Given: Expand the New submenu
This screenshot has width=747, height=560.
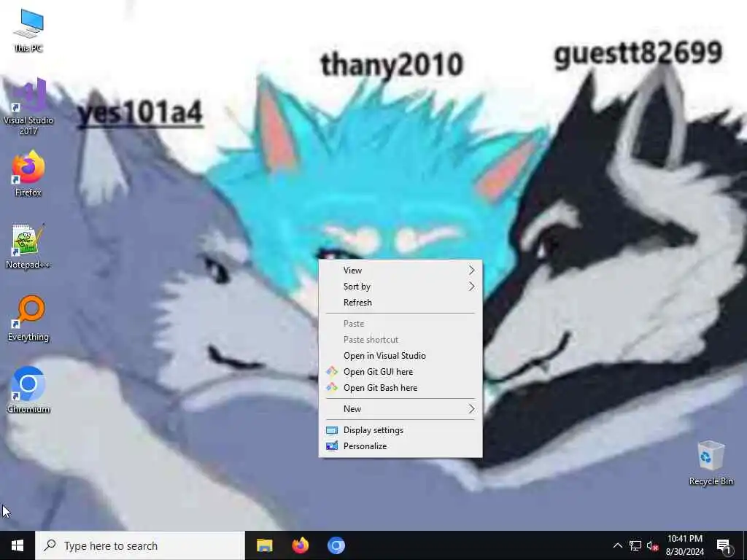Looking at the screenshot, I should [400, 409].
